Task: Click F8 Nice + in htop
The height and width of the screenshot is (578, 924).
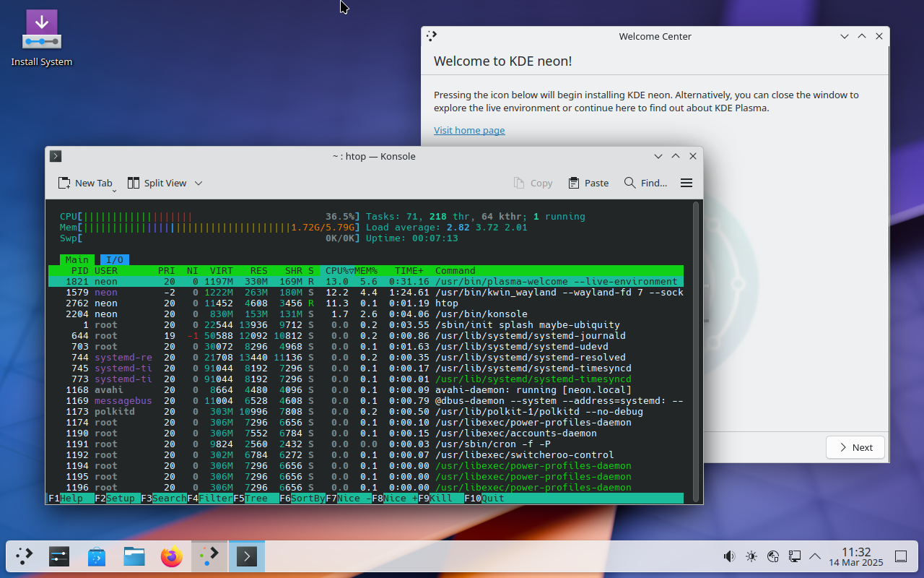Action: pyautogui.click(x=395, y=499)
